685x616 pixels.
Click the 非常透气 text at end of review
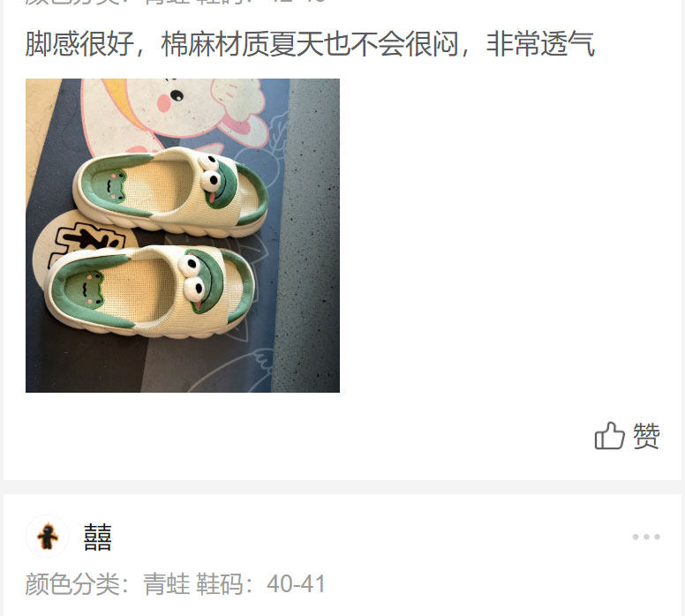pos(540,44)
